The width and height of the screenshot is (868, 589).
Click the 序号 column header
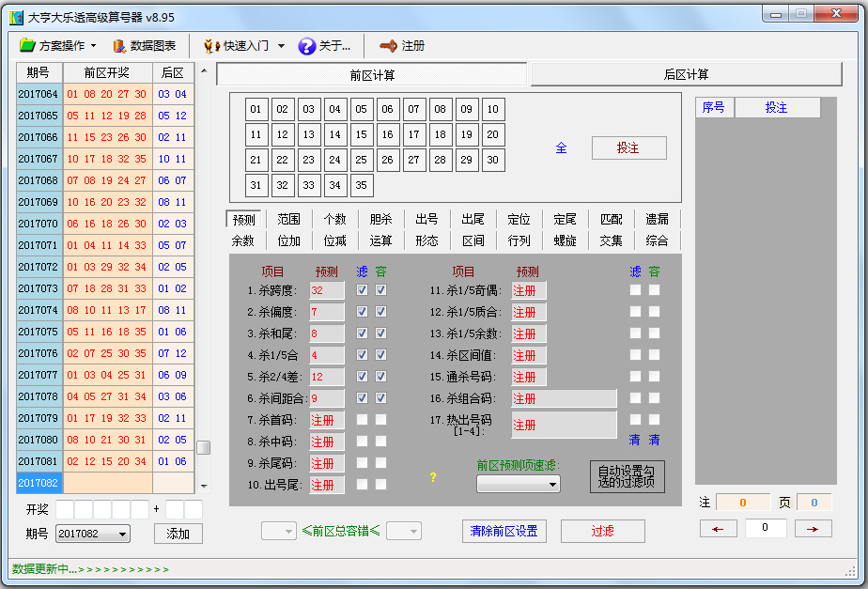point(715,107)
